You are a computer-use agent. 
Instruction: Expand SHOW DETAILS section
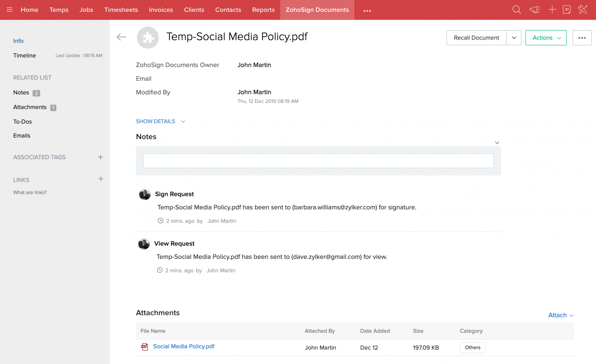coord(160,121)
